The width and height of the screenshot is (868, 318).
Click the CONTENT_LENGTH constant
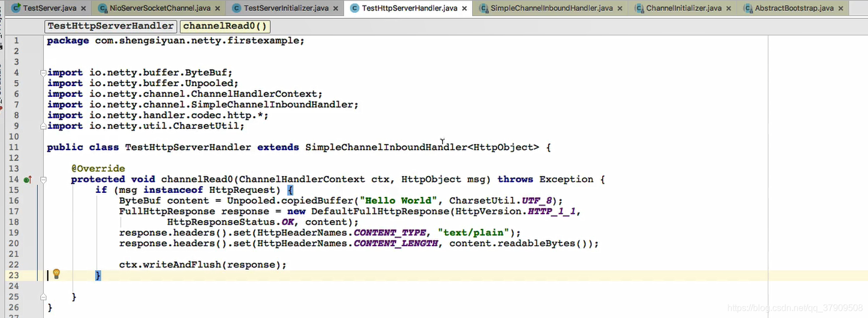tap(396, 244)
